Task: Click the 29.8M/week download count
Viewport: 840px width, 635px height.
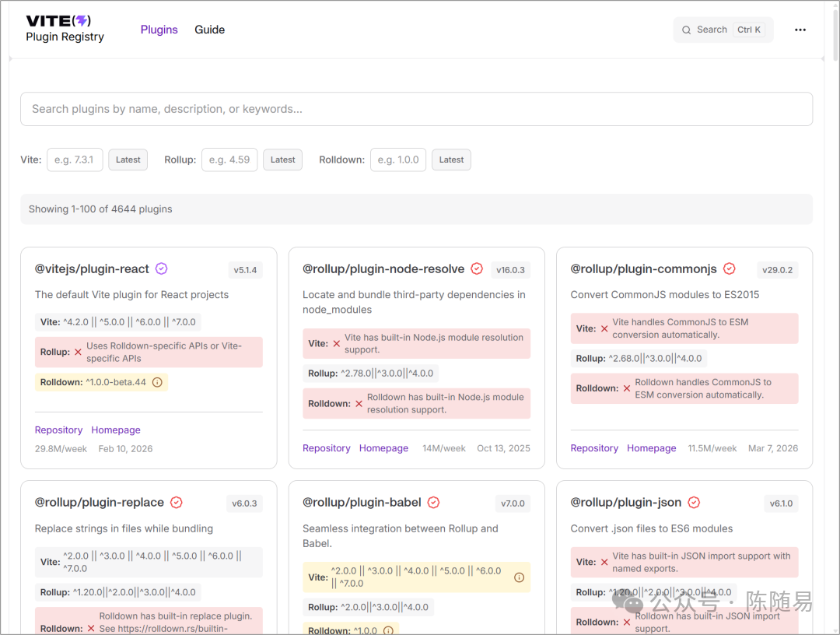Action: pos(61,449)
